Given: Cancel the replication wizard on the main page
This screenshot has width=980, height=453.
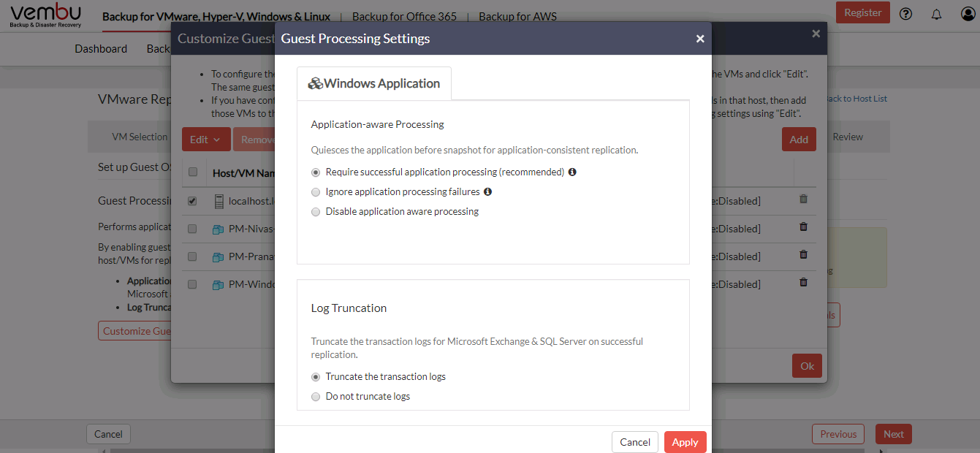Looking at the screenshot, I should (108, 434).
